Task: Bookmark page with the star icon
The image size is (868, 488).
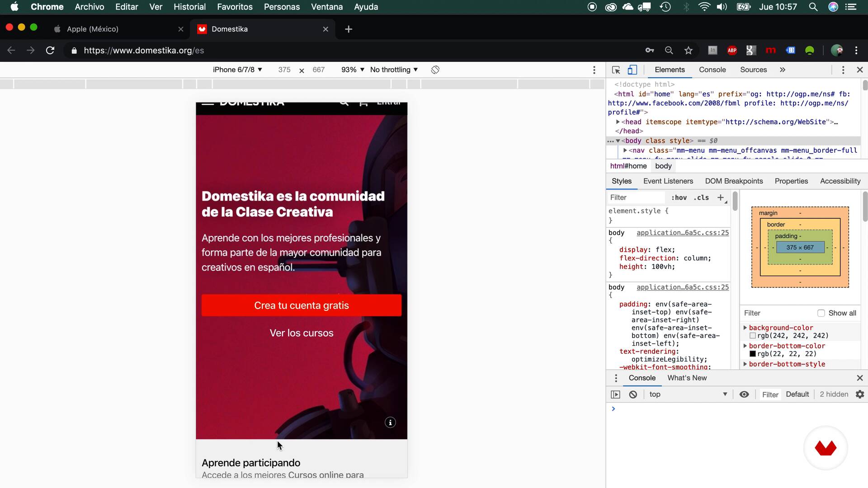Action: pos(688,50)
